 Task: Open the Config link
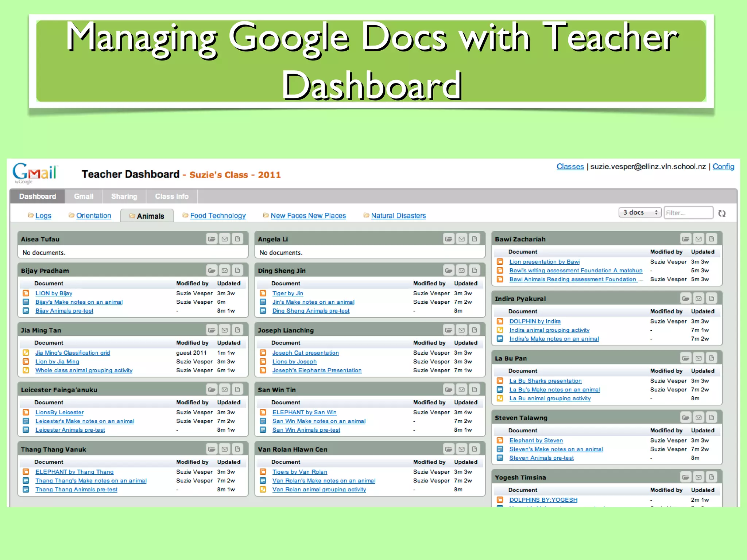(x=723, y=167)
